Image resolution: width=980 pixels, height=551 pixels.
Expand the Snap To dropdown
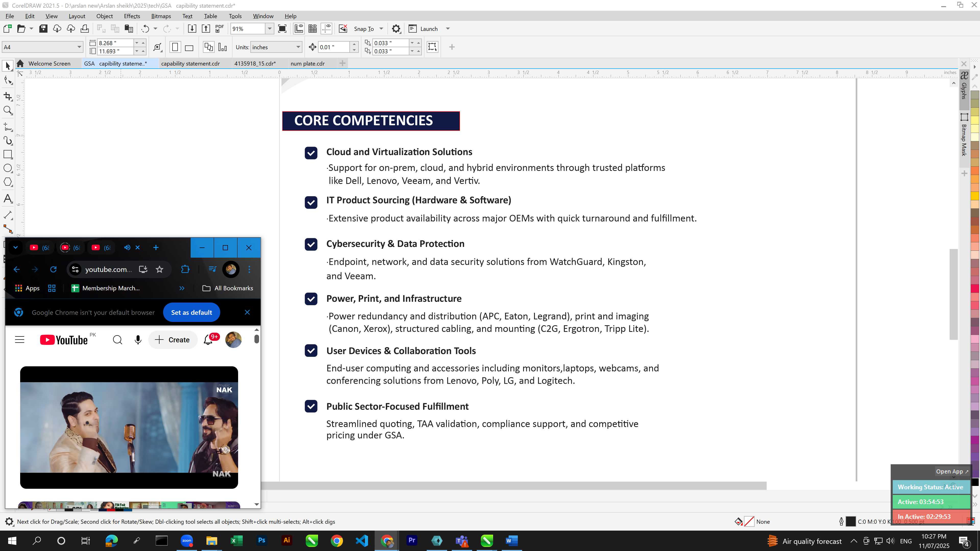click(381, 29)
